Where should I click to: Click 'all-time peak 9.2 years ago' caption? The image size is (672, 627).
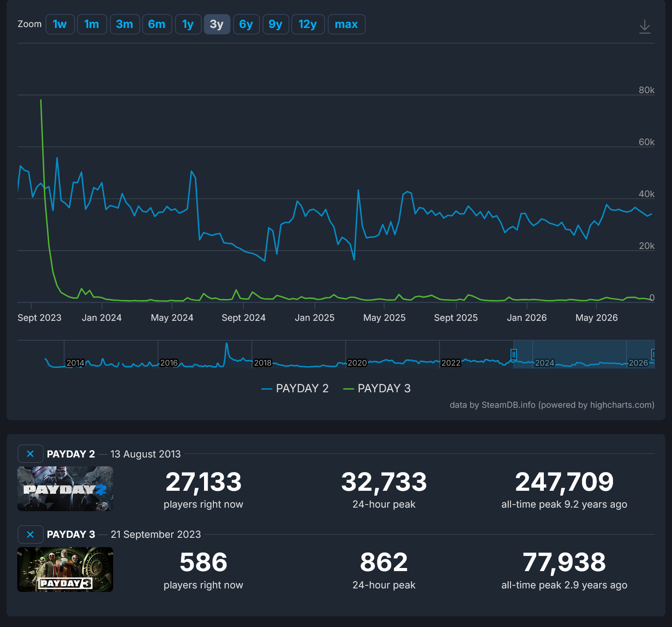coord(564,505)
